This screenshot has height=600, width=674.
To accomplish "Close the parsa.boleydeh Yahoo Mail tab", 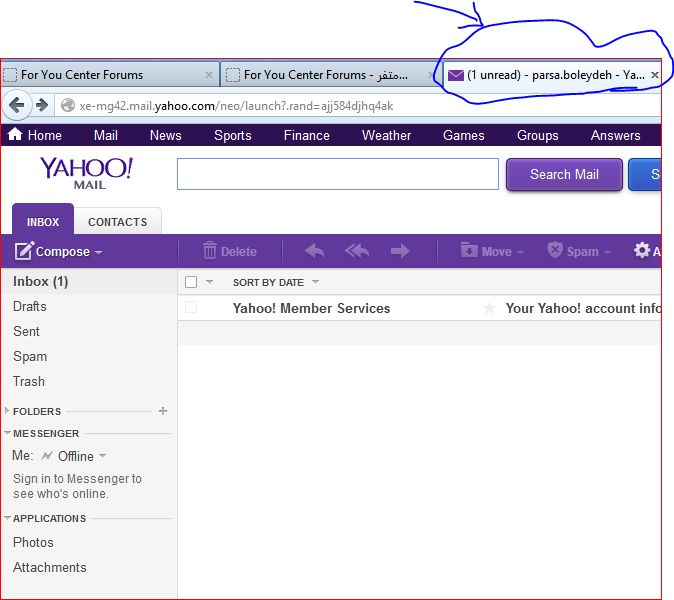I will pyautogui.click(x=655, y=75).
